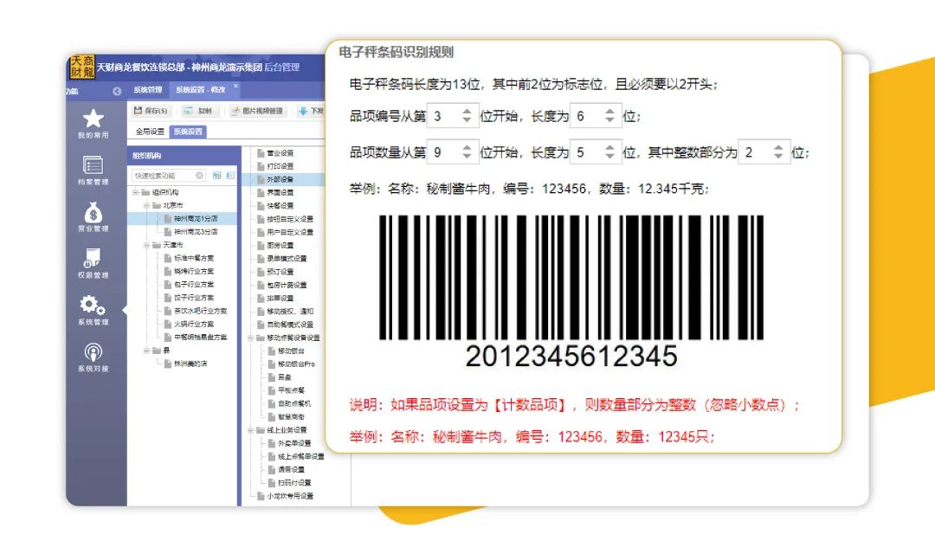Open 小龙坎专用设置 in the settings tree
Image resolution: width=935 pixels, height=560 pixels.
coord(290,496)
